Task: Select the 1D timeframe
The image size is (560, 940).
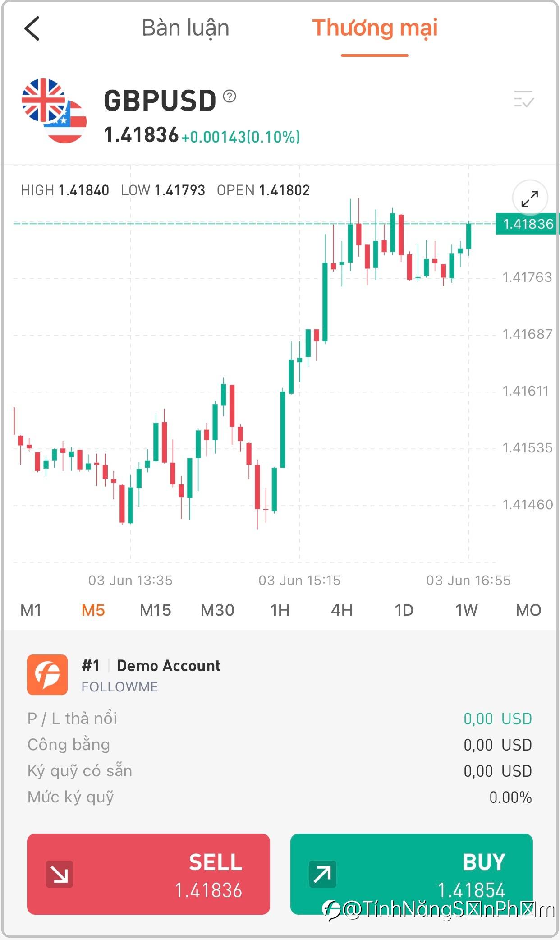Action: pyautogui.click(x=404, y=610)
